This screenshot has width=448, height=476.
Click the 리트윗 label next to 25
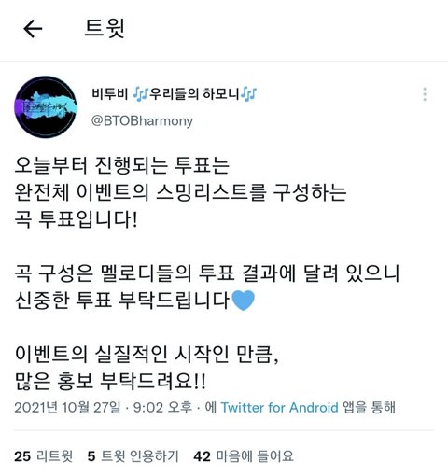54,456
